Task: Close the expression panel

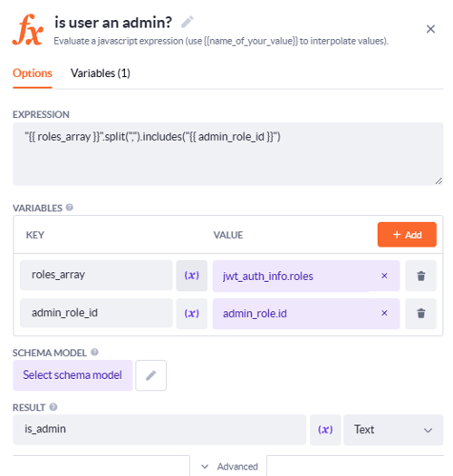Action: pyautogui.click(x=430, y=29)
